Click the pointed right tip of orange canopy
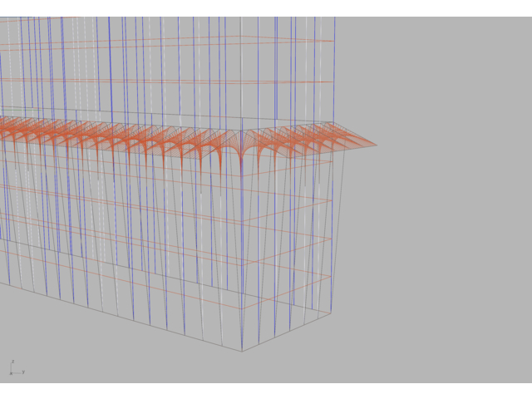532x399 pixels. point(375,145)
